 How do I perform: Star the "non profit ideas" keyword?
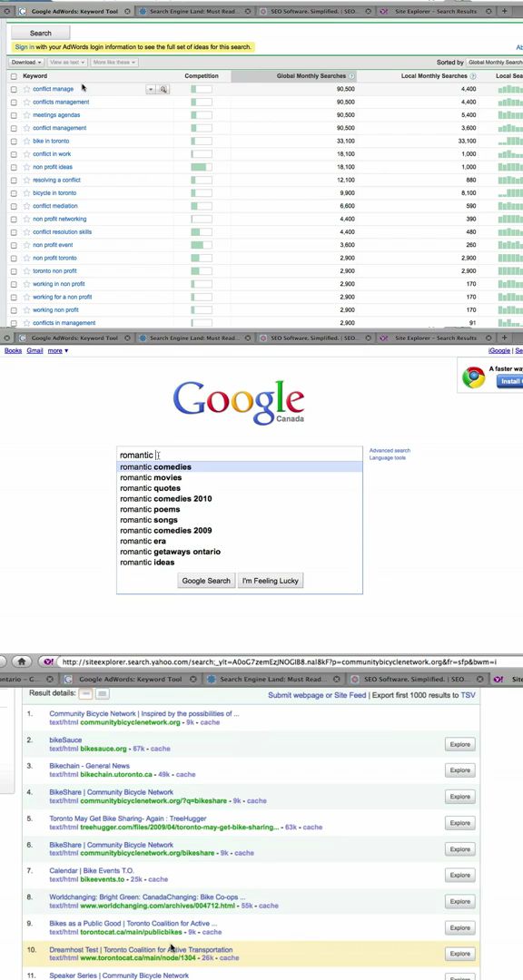pyautogui.click(x=26, y=168)
